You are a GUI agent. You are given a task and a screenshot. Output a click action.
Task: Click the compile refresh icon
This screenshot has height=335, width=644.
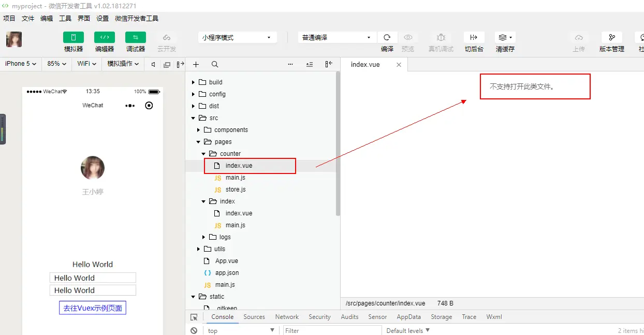point(387,37)
